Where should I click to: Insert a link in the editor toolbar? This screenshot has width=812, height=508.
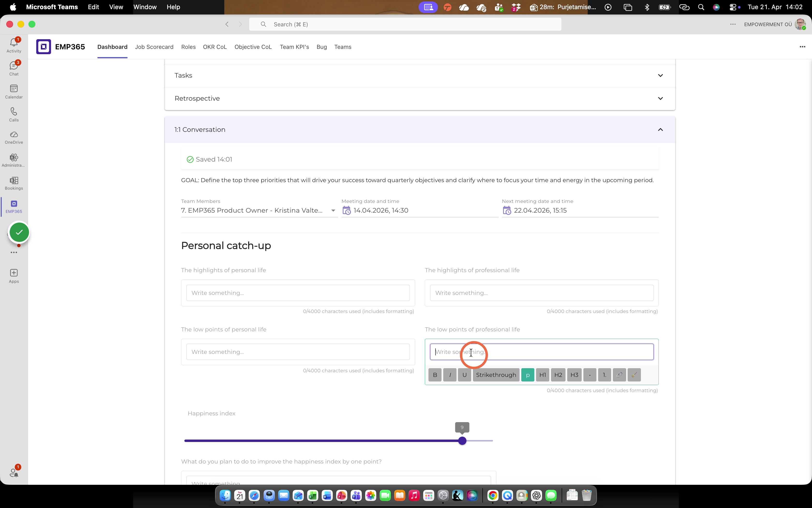[x=619, y=375]
